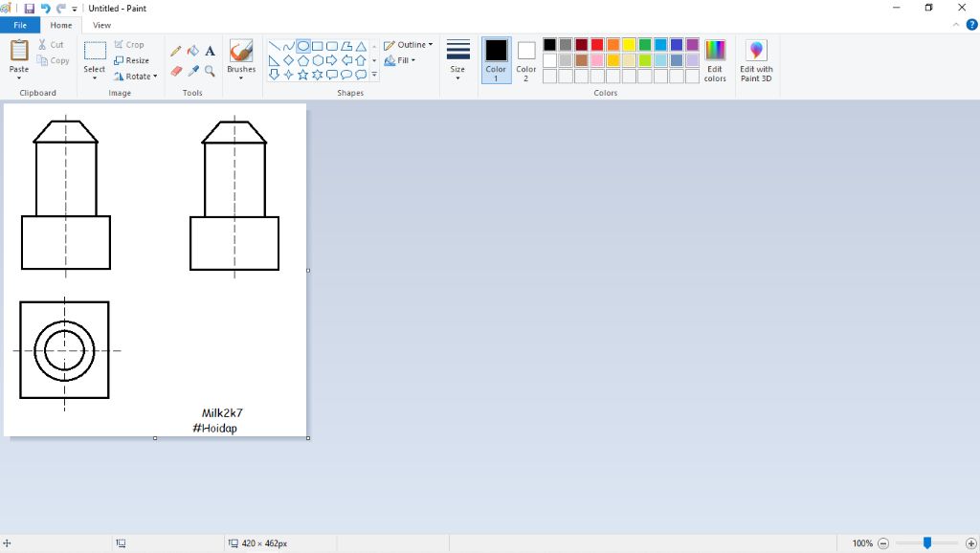Select the Fill with color bucket tool
The image size is (980, 553).
click(193, 52)
